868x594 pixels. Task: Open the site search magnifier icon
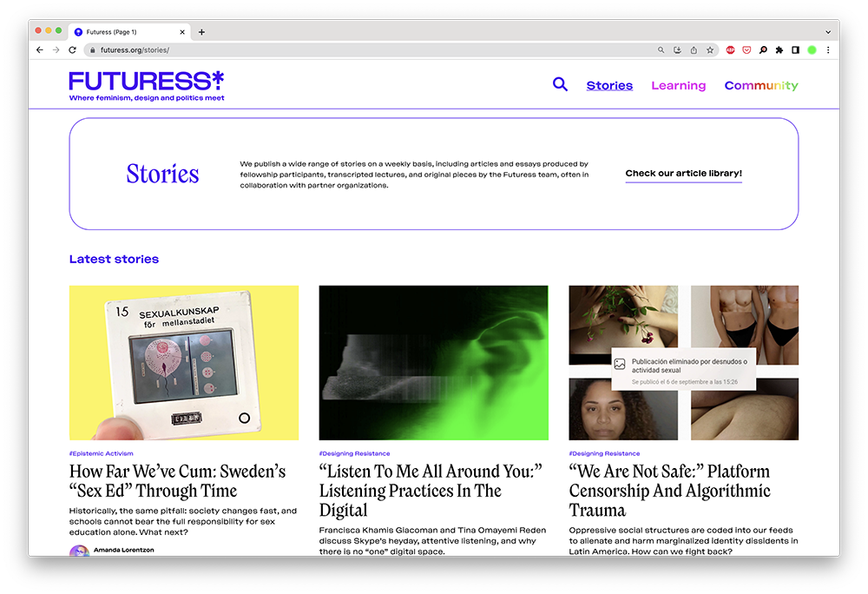(x=560, y=85)
